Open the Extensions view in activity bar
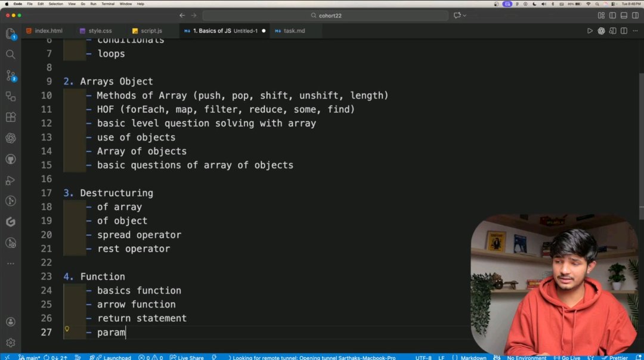Screen dimensions: 644x360 point(11,117)
